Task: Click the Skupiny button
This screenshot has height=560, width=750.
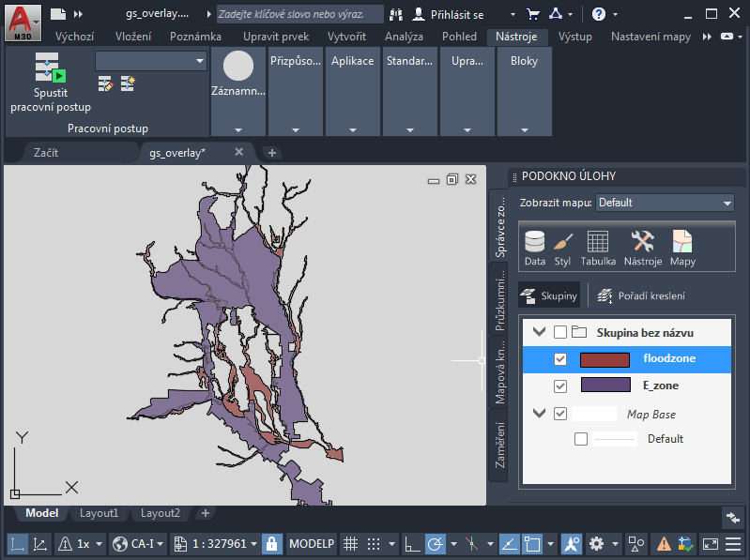Action: 549,295
